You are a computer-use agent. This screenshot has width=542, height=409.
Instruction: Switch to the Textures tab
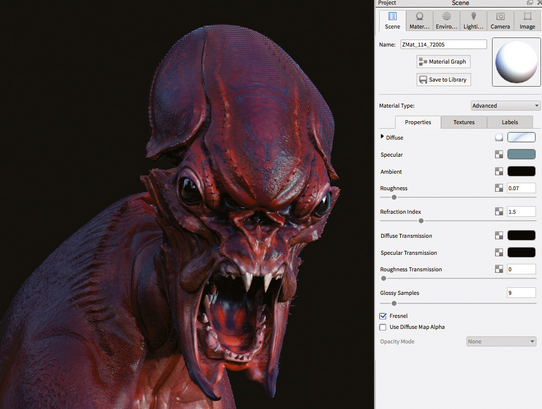pyautogui.click(x=464, y=122)
